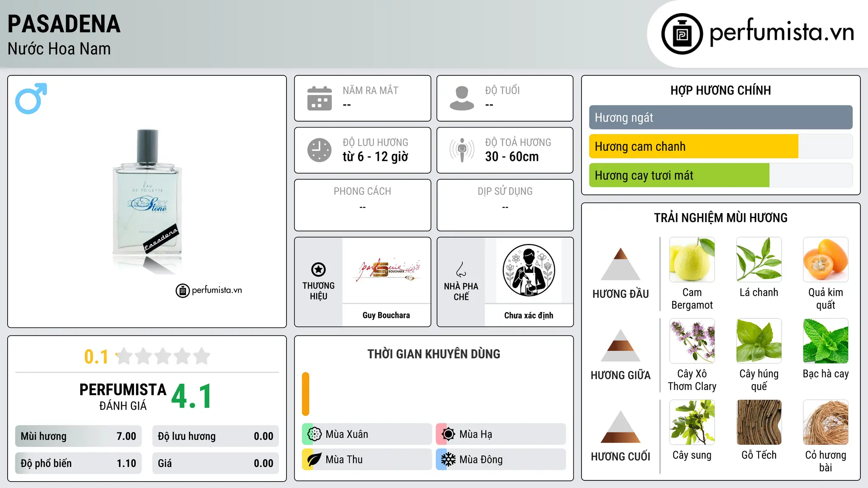868x488 pixels.
Task: Click the Mùa Hạ sun icon
Action: coord(448,434)
